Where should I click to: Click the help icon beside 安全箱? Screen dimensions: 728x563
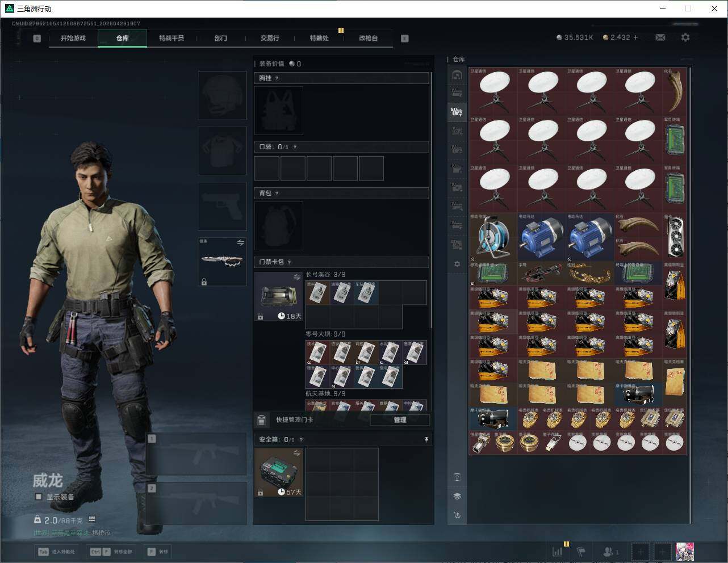pos(301,440)
